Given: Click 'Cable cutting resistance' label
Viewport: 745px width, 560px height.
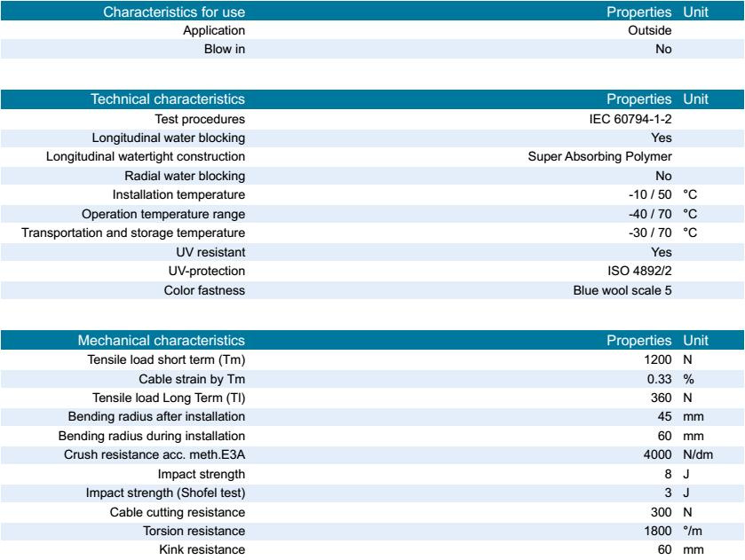Looking at the screenshot, I should (x=178, y=512).
